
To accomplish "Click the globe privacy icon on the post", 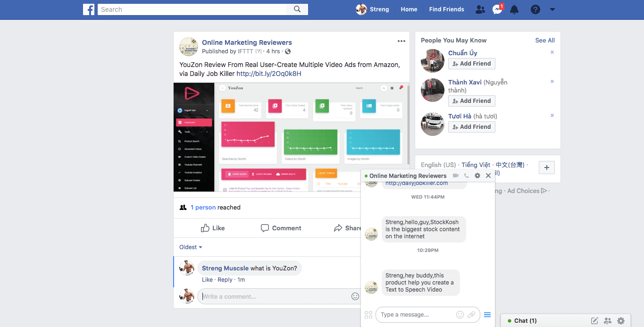I will (x=288, y=51).
